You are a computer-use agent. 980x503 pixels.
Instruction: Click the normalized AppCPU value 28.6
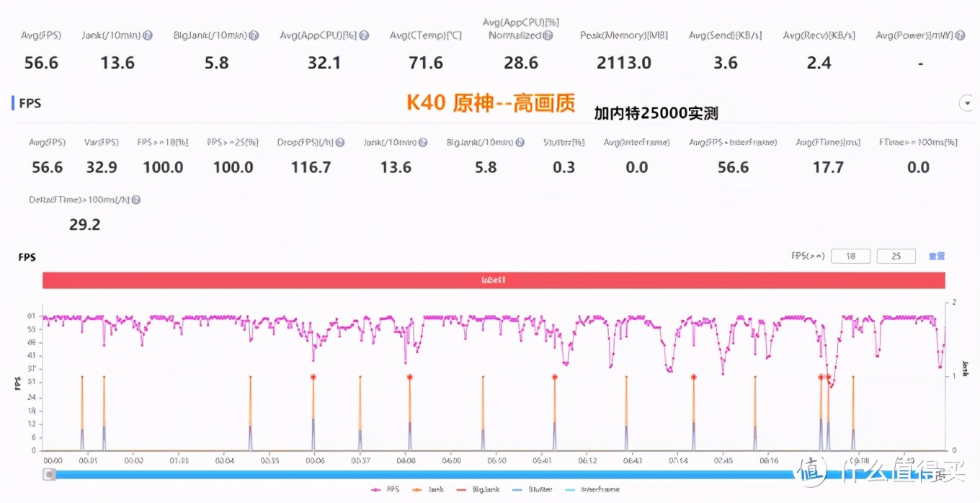coord(521,63)
